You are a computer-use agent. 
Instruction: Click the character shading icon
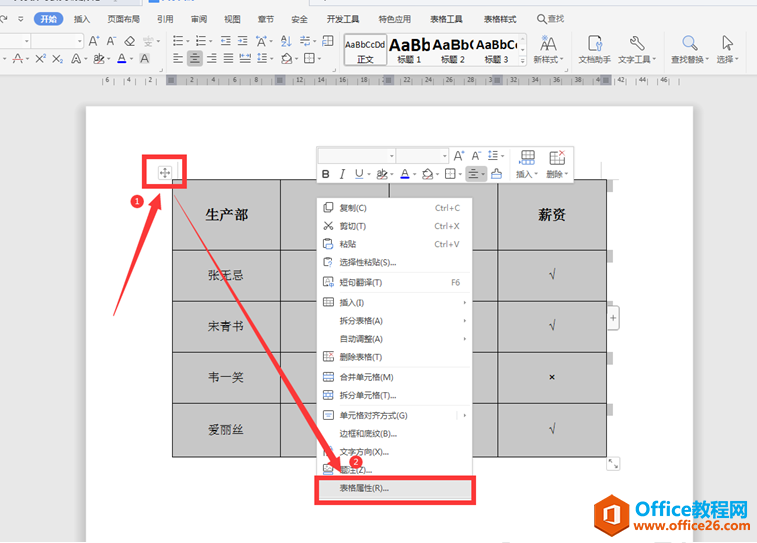click(144, 59)
